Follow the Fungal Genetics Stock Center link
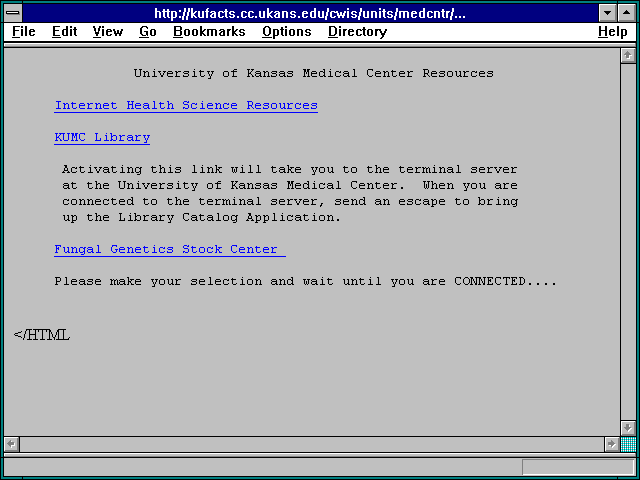The image size is (640, 480). [170, 249]
